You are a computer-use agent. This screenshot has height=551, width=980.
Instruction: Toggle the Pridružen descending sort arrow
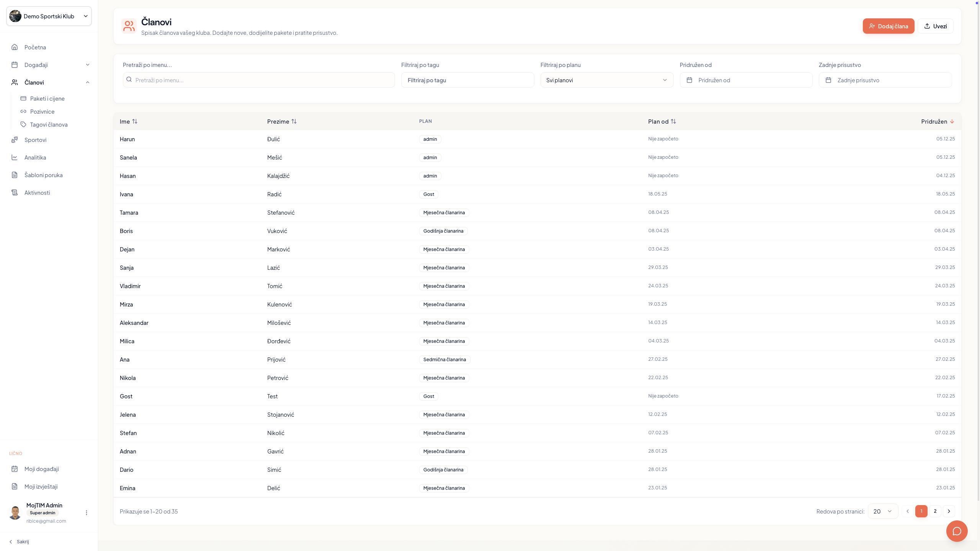(952, 121)
